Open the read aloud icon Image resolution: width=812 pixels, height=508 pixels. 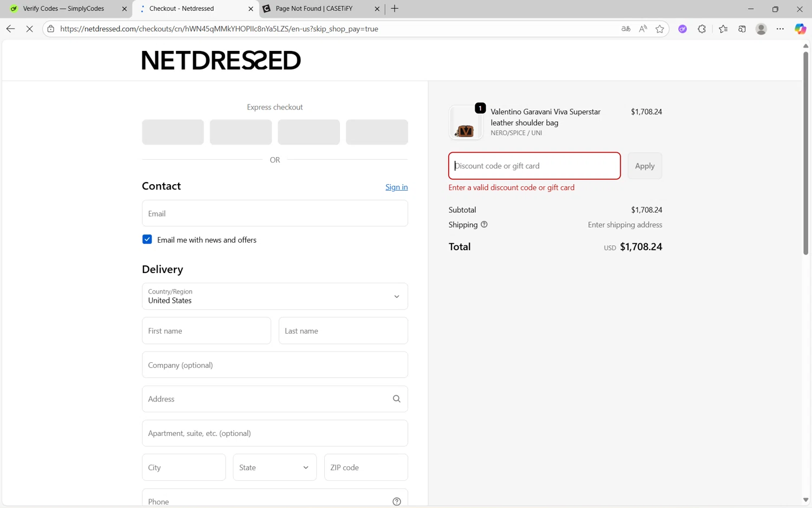(x=643, y=29)
